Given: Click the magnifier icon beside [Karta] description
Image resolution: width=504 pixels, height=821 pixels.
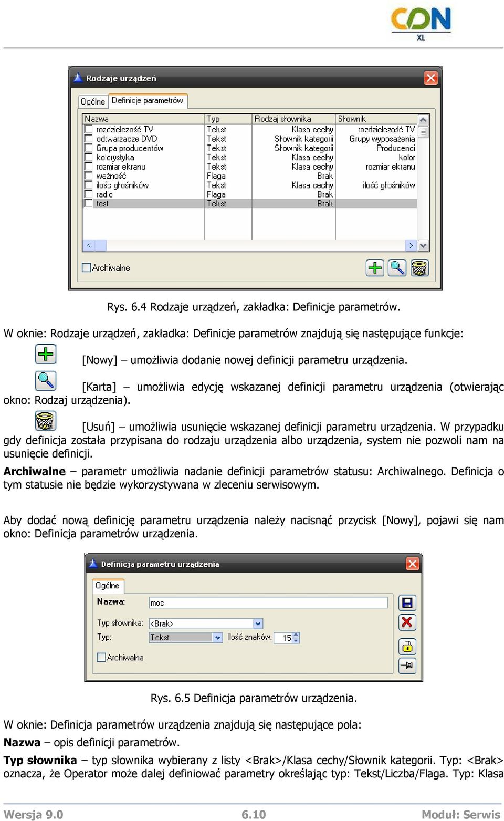Looking at the screenshot, I should click(x=46, y=380).
